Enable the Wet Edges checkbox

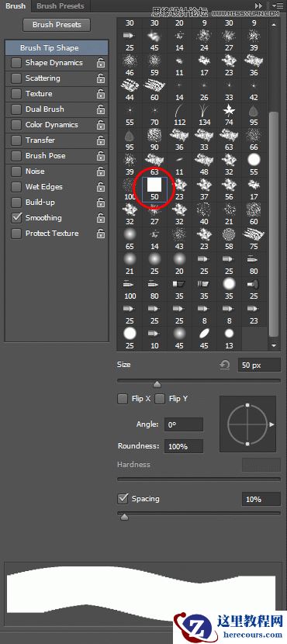click(x=16, y=187)
